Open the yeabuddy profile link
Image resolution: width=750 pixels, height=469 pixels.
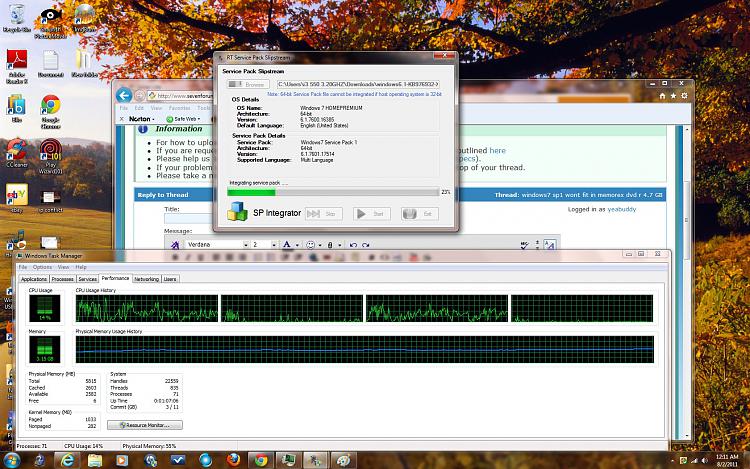click(x=622, y=209)
